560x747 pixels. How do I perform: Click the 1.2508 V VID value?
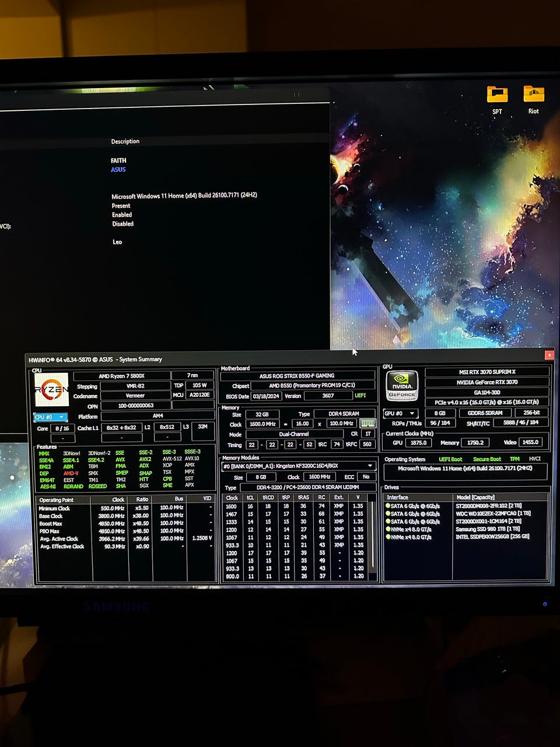coord(201,538)
